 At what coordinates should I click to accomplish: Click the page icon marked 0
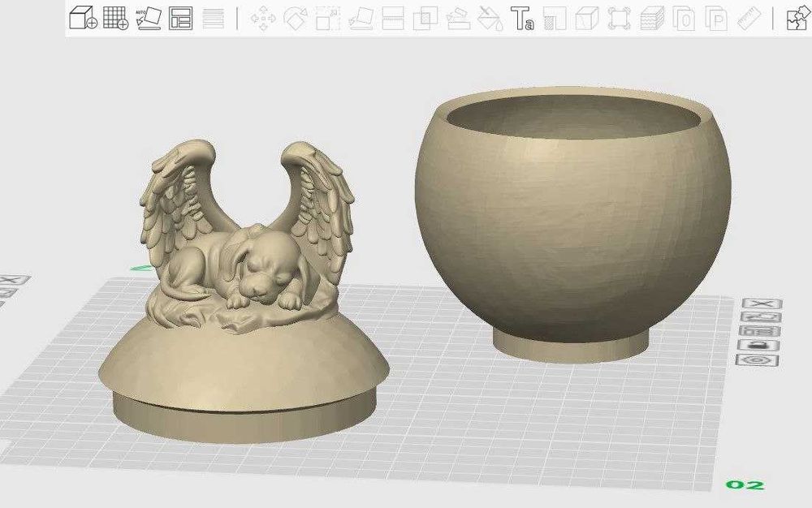coord(684,18)
